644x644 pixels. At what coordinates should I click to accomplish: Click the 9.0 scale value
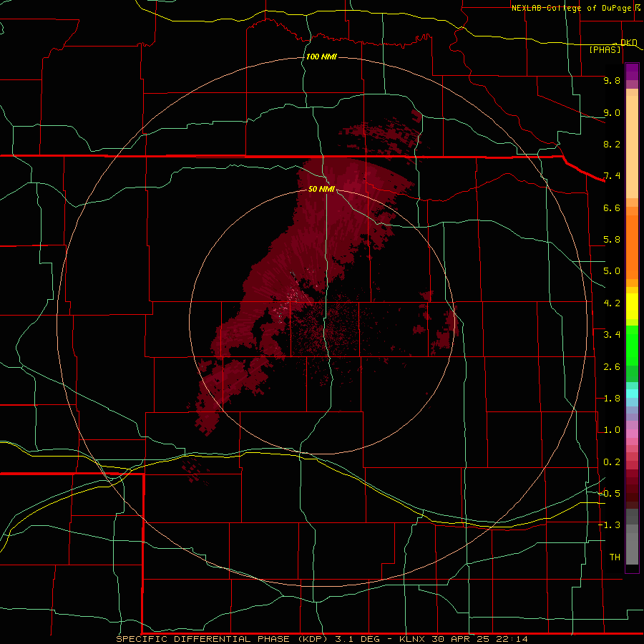[x=612, y=112]
